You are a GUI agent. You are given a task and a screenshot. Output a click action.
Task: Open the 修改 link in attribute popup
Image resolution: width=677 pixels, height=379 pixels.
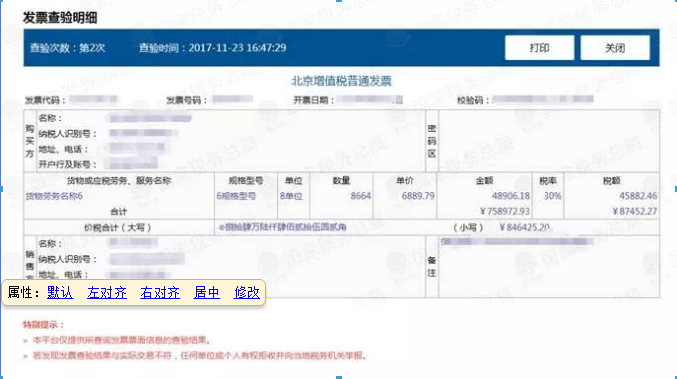coord(247,293)
